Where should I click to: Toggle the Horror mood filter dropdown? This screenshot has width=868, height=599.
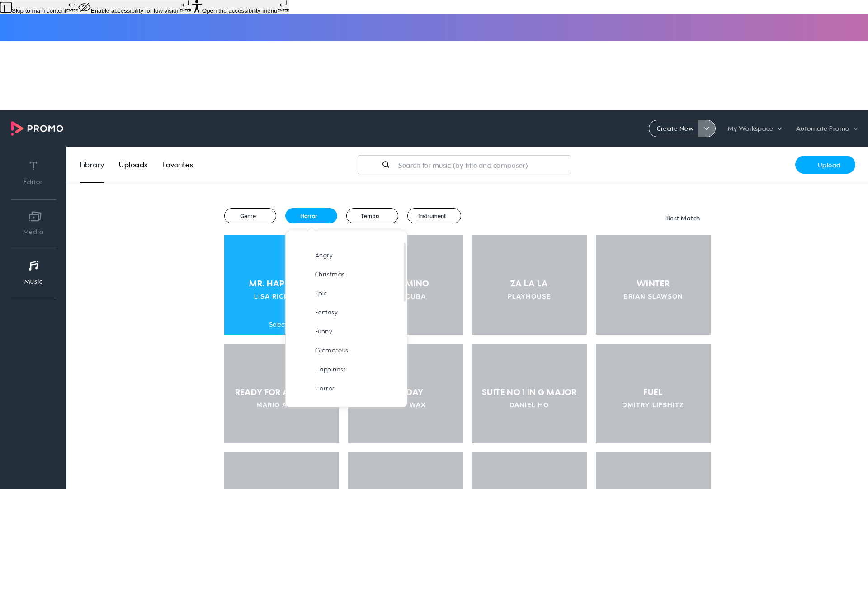311,216
